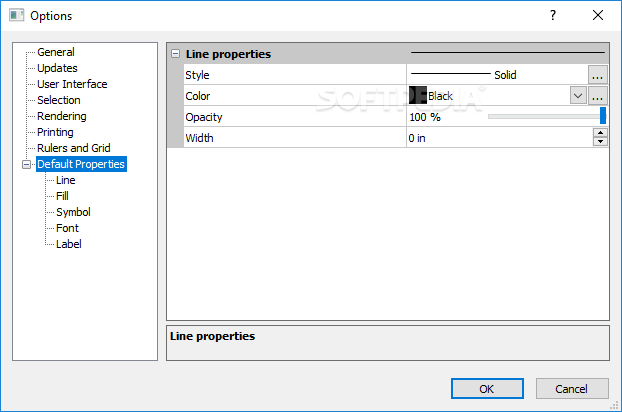Click the black color swatch
This screenshot has width=622, height=412.
point(418,96)
